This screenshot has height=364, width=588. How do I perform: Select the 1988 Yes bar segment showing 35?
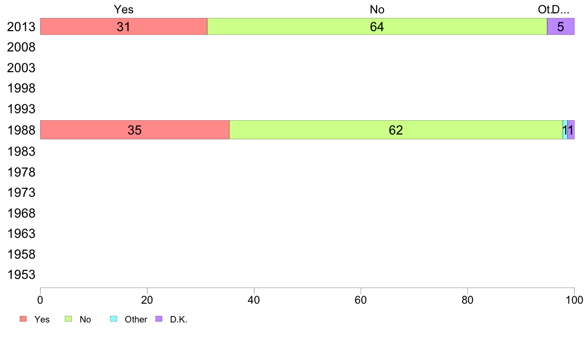(x=135, y=130)
